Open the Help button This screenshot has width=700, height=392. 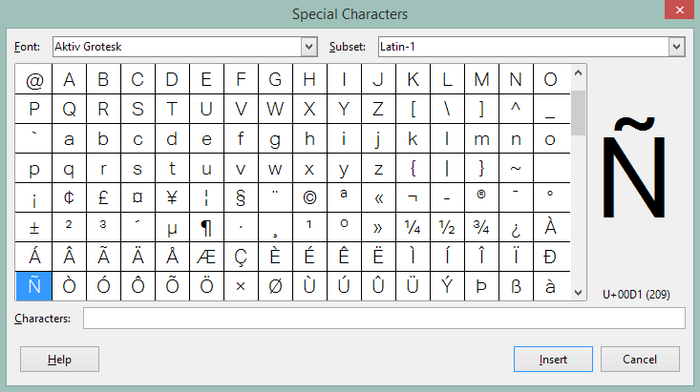click(59, 359)
